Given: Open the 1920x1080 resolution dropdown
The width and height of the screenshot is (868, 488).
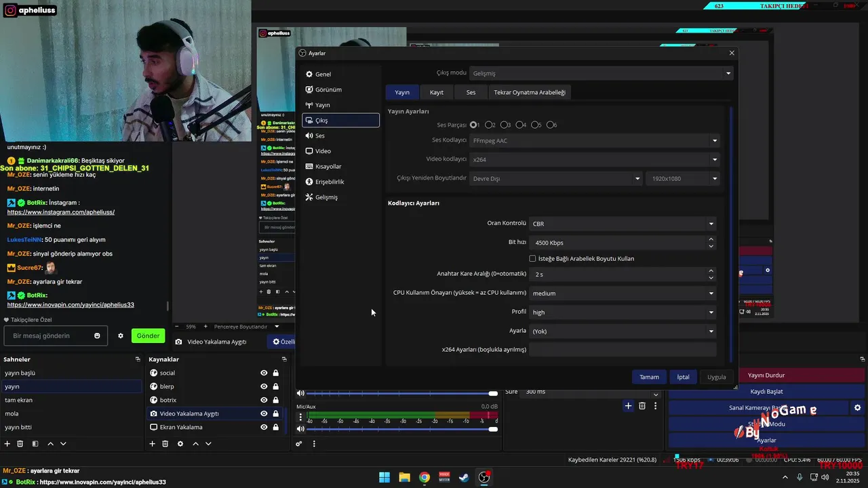Looking at the screenshot, I should [x=682, y=178].
